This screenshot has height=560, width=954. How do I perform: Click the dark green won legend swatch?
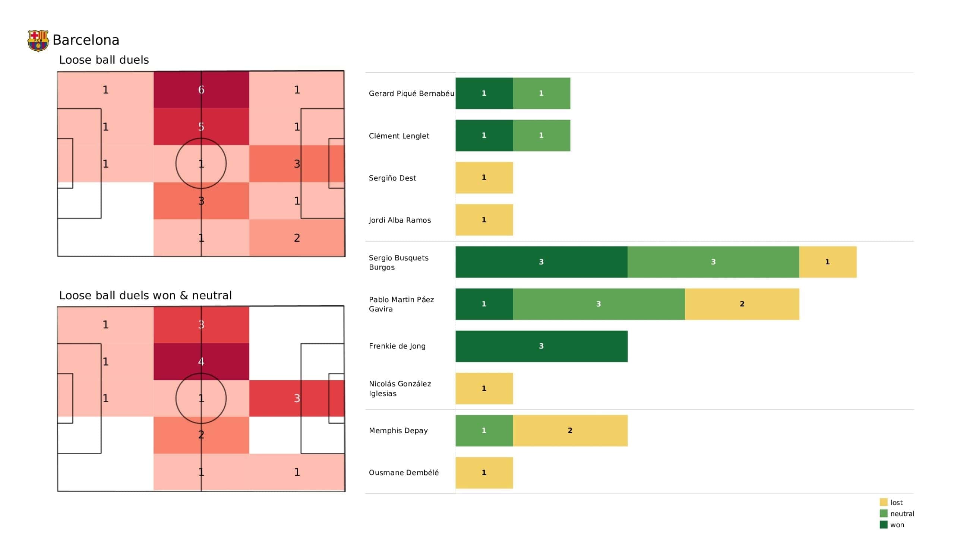(x=884, y=525)
